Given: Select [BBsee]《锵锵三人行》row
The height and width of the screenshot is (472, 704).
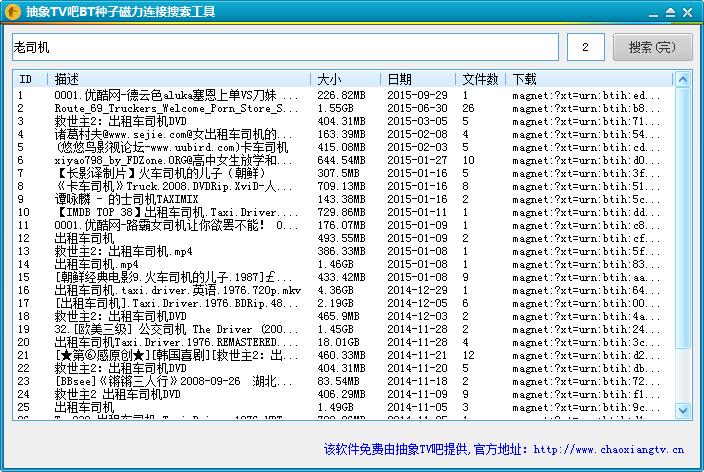Looking at the screenshot, I should coord(343,382).
